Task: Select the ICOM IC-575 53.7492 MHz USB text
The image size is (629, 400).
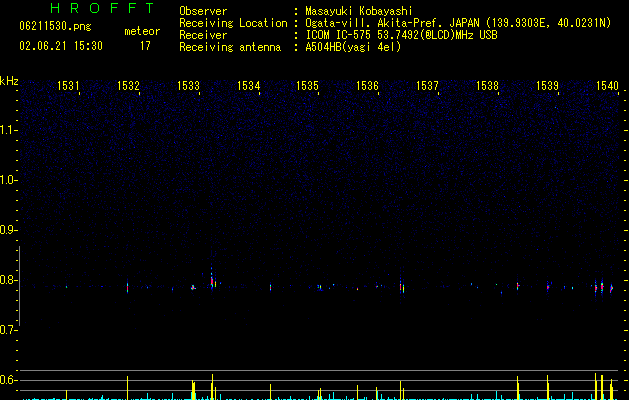Action: pyautogui.click(x=402, y=35)
